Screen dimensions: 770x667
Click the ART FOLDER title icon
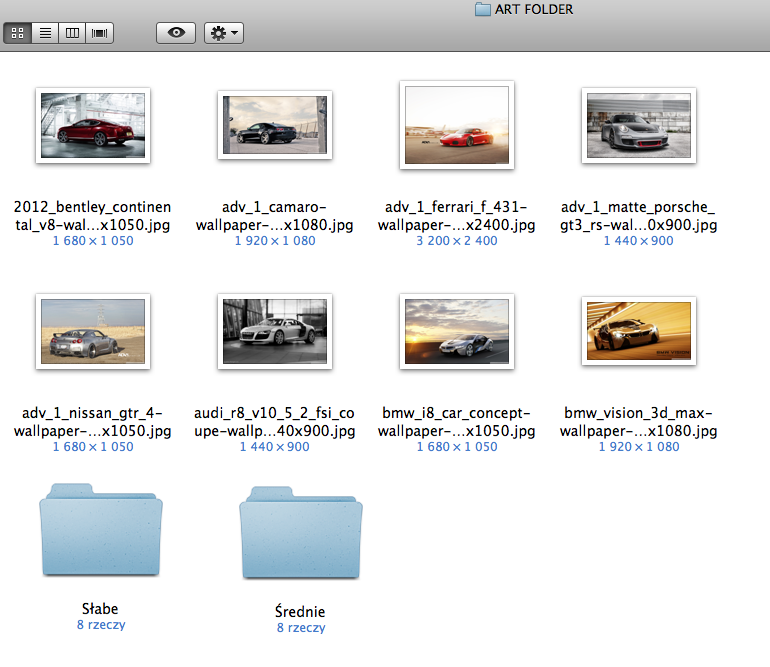point(483,10)
